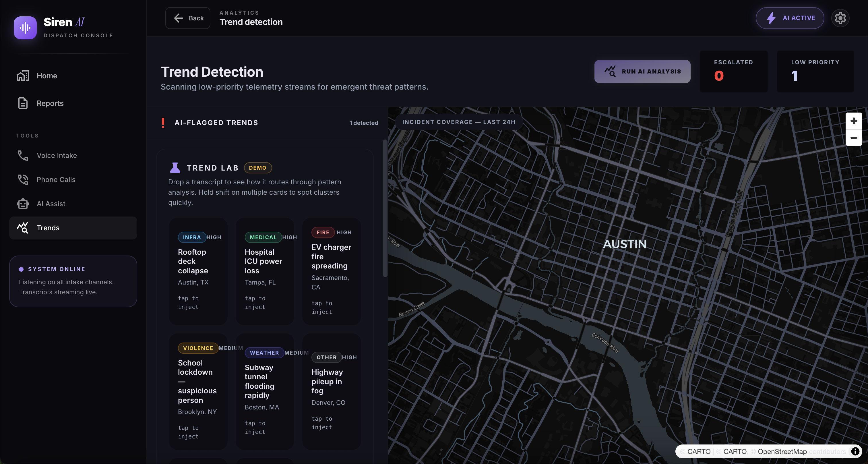Viewport: 868px width, 464px height.
Task: Click the Reports document icon
Action: (x=23, y=103)
